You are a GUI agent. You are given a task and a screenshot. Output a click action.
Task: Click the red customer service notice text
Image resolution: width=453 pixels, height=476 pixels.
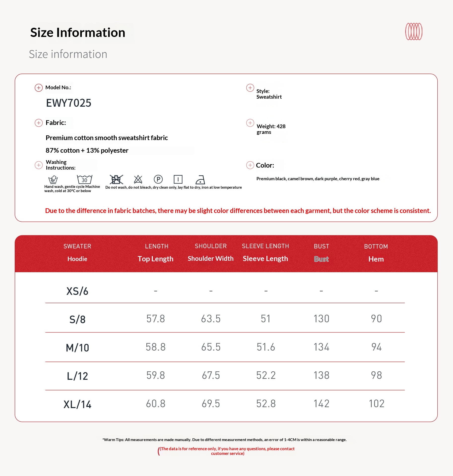click(227, 451)
